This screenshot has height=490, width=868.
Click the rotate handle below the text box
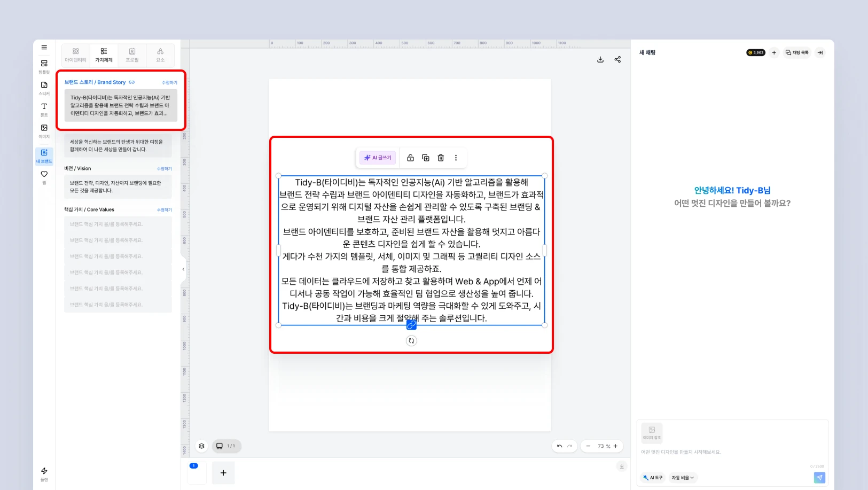click(411, 341)
